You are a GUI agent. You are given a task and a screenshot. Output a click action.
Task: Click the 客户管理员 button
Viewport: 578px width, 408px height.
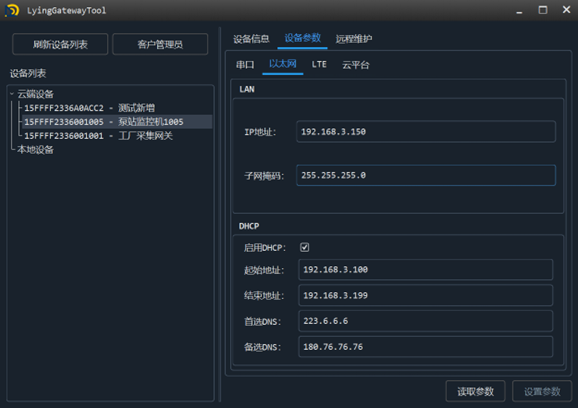pos(160,44)
